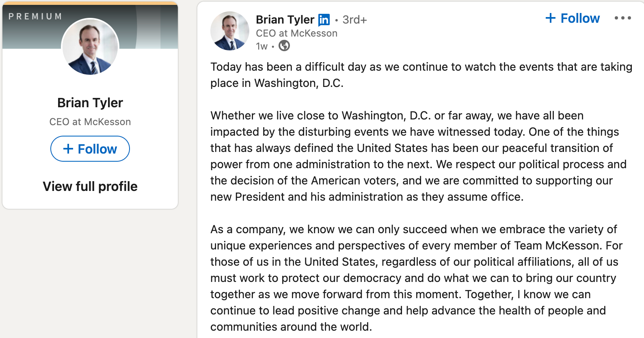Follow Brian Tyler using the outlined sidebar button
This screenshot has width=644, height=338.
tap(90, 149)
